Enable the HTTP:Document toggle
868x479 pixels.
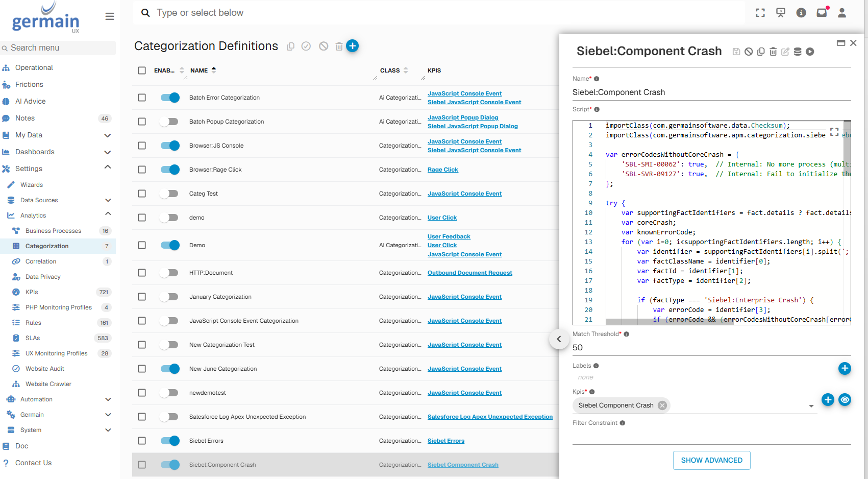point(169,273)
